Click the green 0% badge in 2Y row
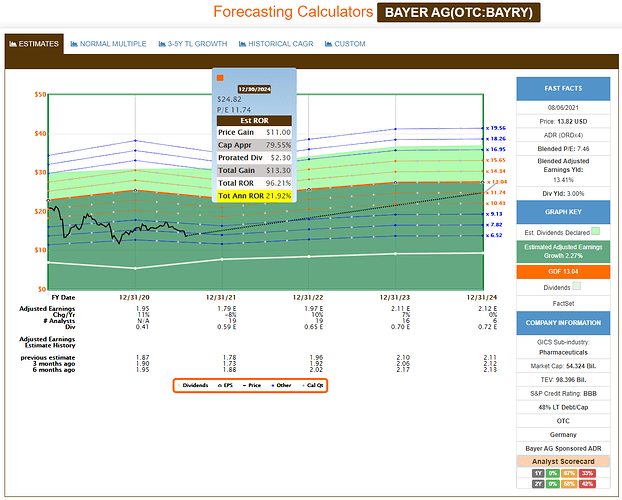 (553, 484)
